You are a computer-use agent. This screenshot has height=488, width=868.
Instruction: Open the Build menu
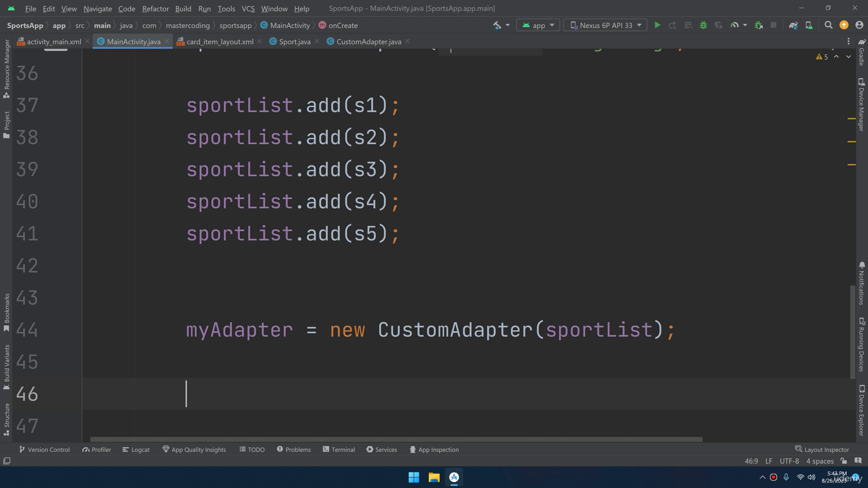[x=183, y=9]
